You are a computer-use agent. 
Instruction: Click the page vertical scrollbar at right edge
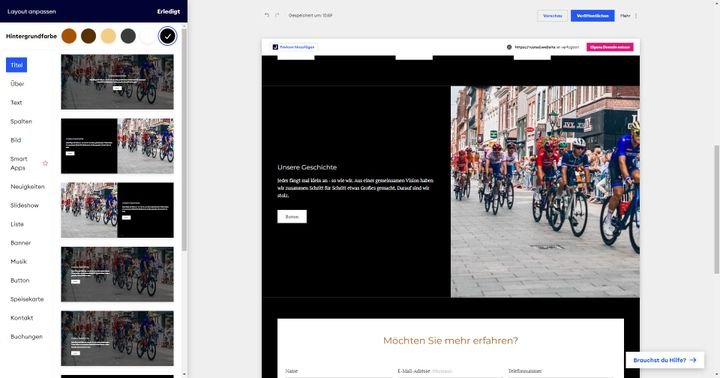point(717,209)
